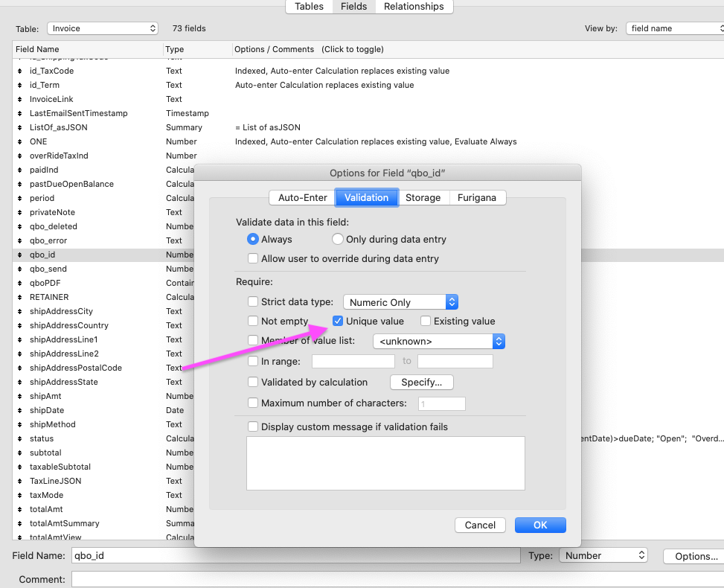The height and width of the screenshot is (588, 724).
Task: Click the reorder handle beside LastEmailSentTimestamp
Action: [20, 114]
